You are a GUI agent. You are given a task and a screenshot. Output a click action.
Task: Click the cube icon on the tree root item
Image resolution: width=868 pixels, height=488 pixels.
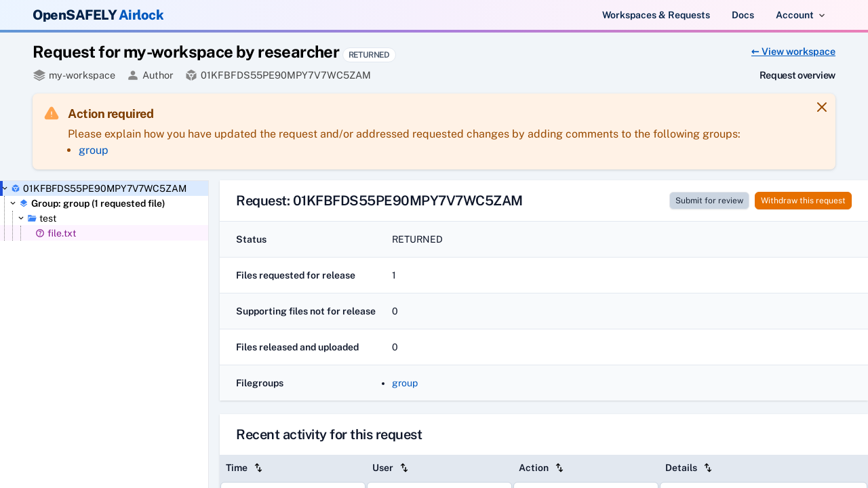click(15, 188)
